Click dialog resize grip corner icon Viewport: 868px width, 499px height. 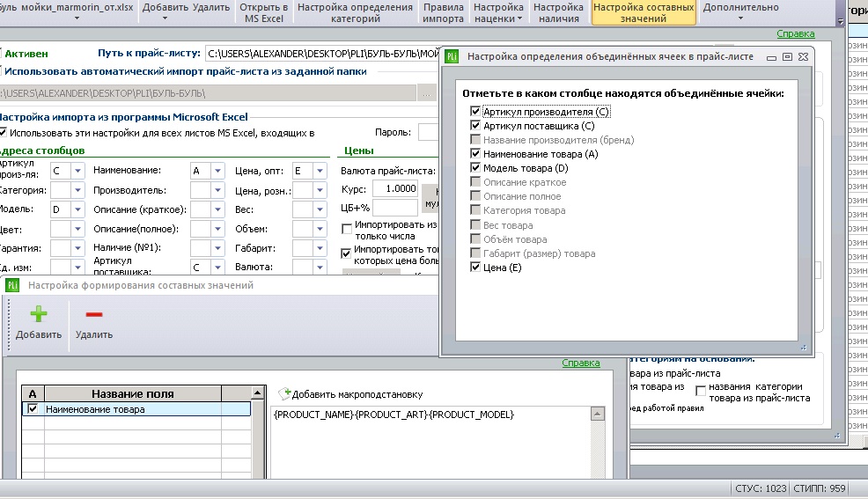point(803,348)
